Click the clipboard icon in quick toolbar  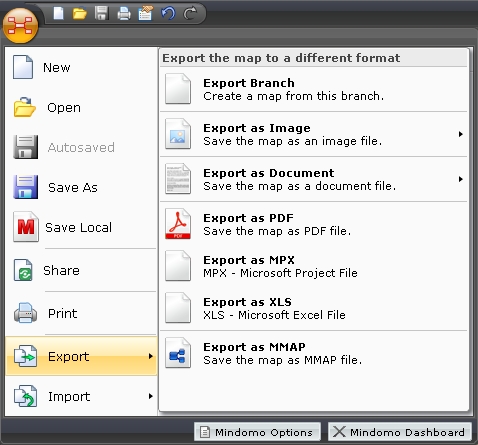coord(145,13)
